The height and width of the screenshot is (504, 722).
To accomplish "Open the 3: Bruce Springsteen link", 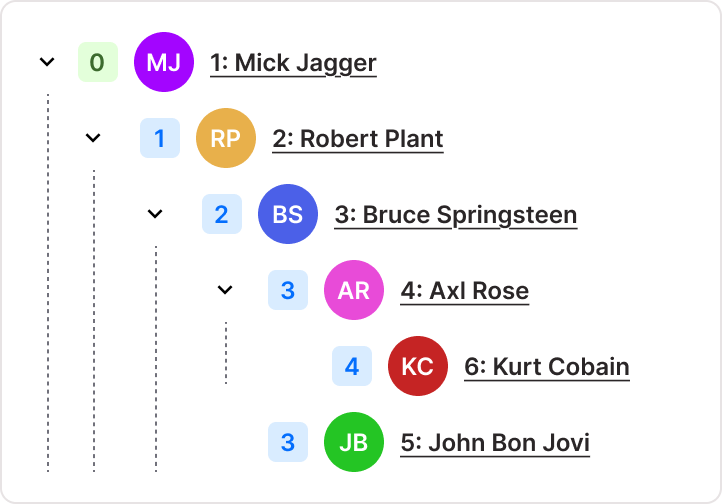I will pyautogui.click(x=455, y=214).
